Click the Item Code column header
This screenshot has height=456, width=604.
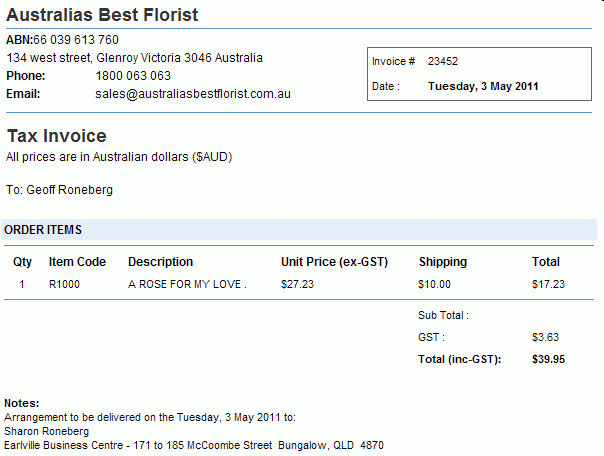tap(77, 262)
